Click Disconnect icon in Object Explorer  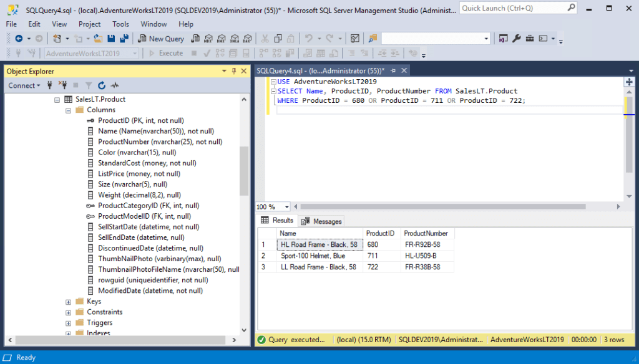click(x=62, y=85)
